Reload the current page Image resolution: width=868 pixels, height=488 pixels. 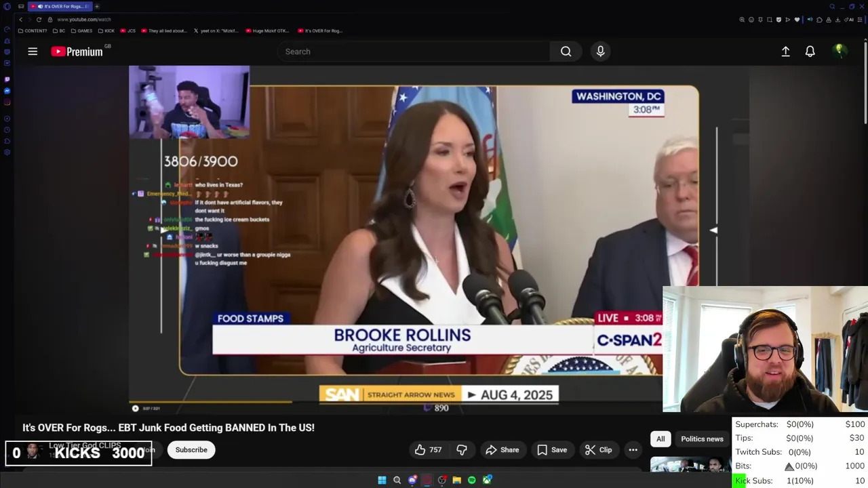pyautogui.click(x=39, y=20)
